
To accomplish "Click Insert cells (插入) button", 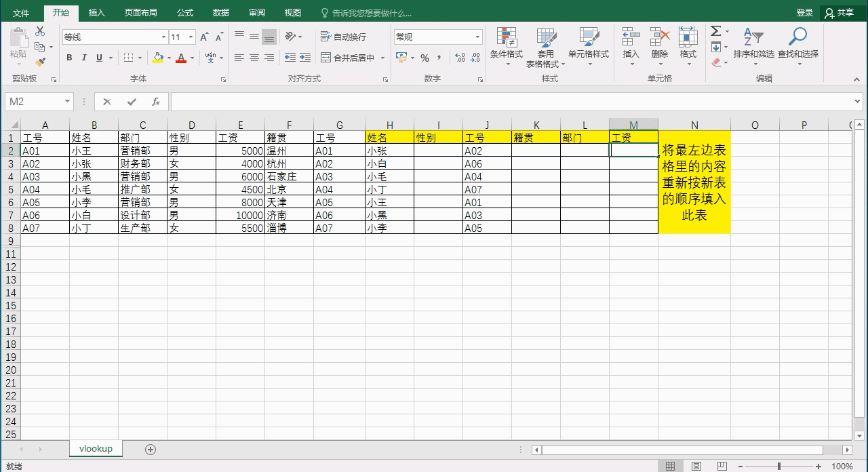I will tap(631, 47).
